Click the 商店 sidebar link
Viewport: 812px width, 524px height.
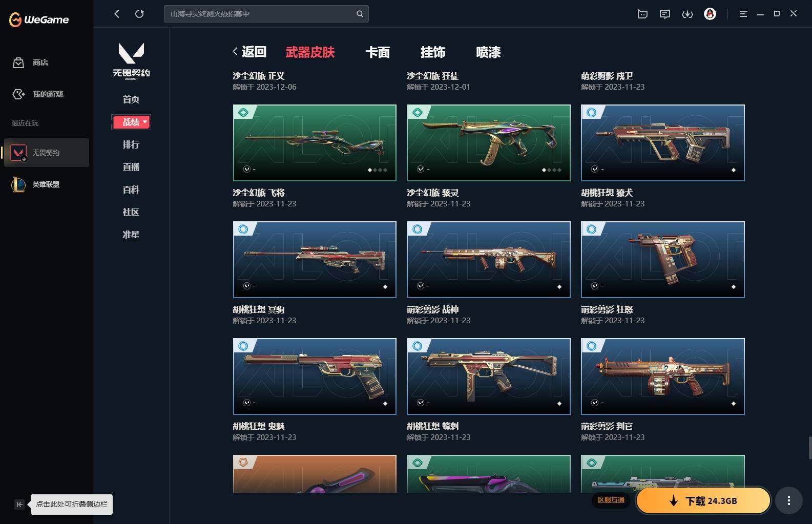[x=40, y=62]
